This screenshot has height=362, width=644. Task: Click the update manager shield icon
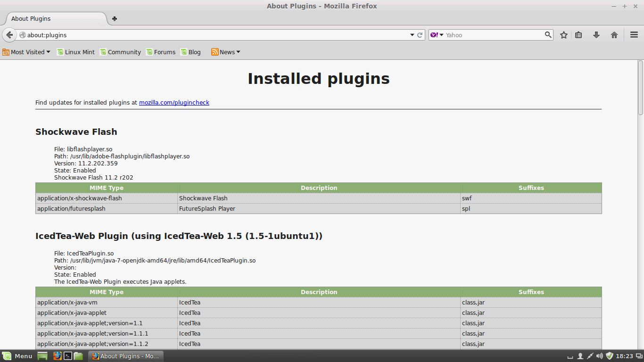610,356
